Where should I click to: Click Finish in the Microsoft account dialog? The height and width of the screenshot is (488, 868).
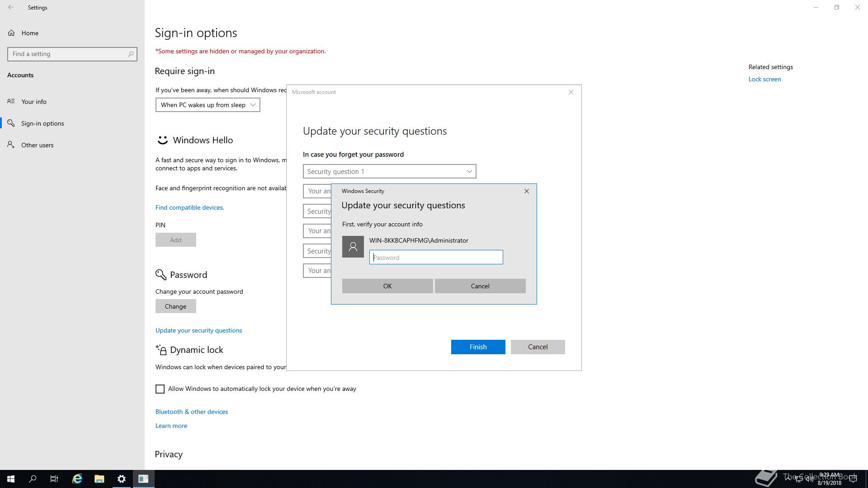tap(478, 347)
